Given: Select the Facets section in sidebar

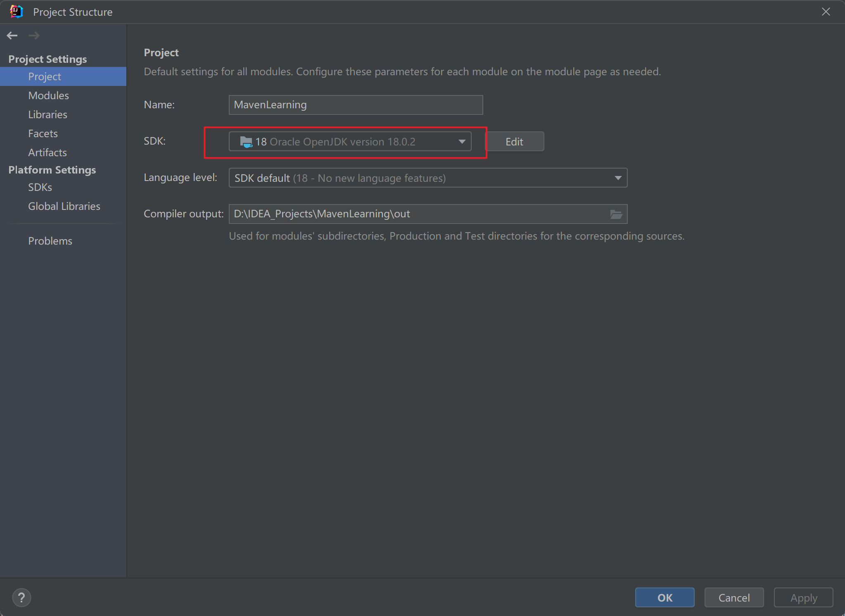Looking at the screenshot, I should point(43,133).
